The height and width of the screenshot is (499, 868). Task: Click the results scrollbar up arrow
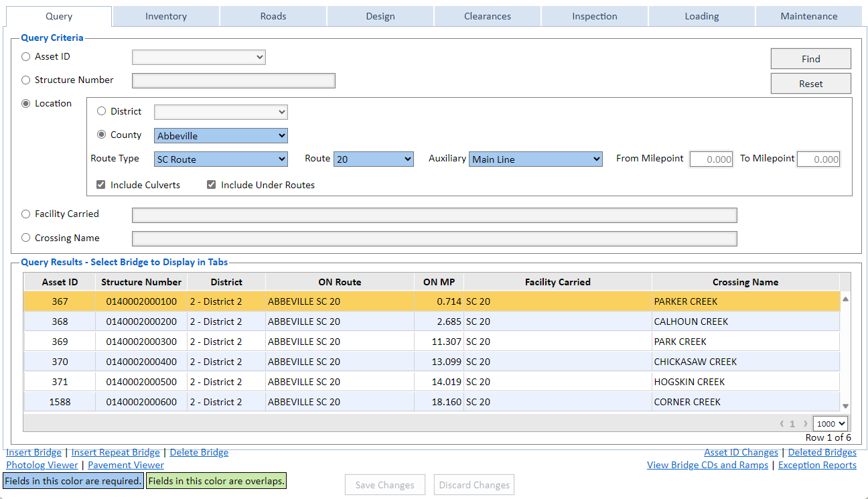[x=845, y=299]
